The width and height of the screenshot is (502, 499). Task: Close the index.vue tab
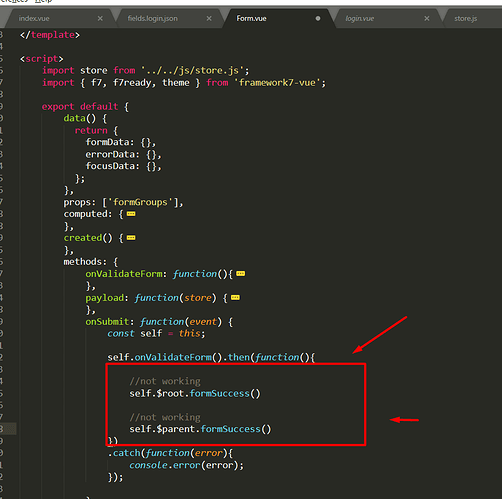(100, 18)
